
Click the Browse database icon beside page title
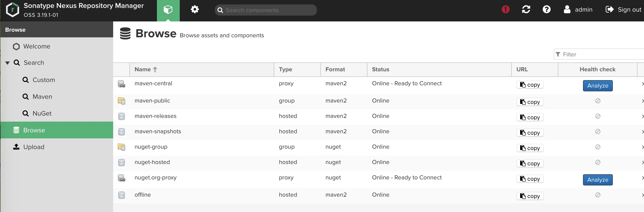pos(125,33)
